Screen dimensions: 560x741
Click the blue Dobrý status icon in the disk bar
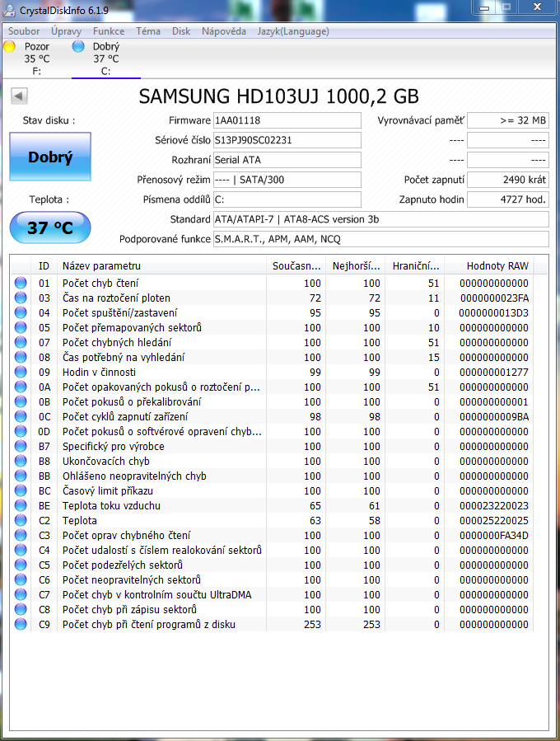78,46
